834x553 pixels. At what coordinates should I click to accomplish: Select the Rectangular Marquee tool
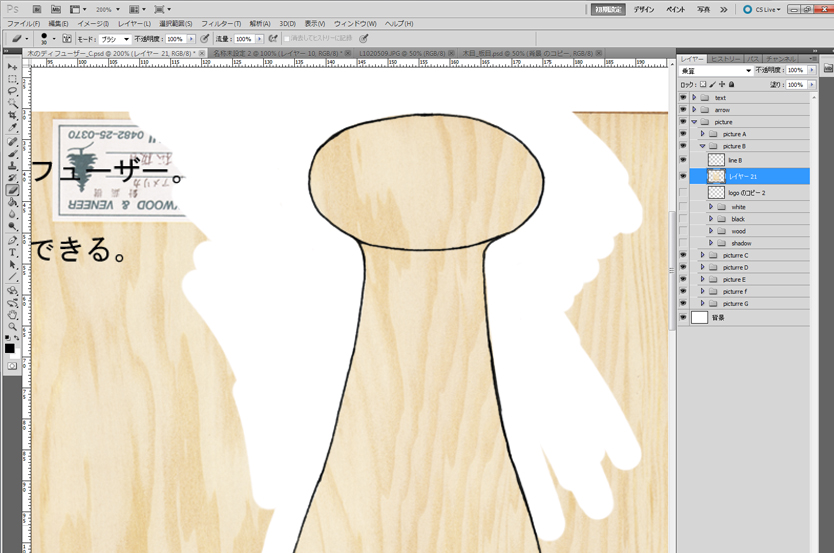(x=12, y=78)
